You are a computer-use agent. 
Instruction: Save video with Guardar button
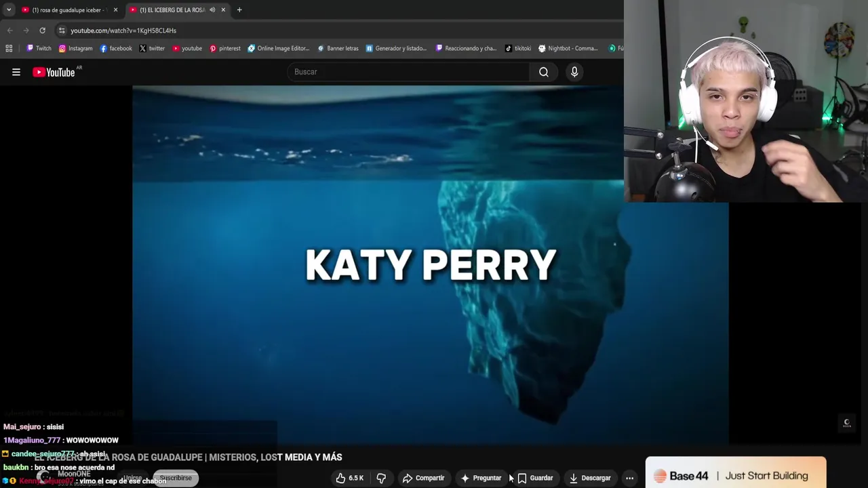click(535, 478)
